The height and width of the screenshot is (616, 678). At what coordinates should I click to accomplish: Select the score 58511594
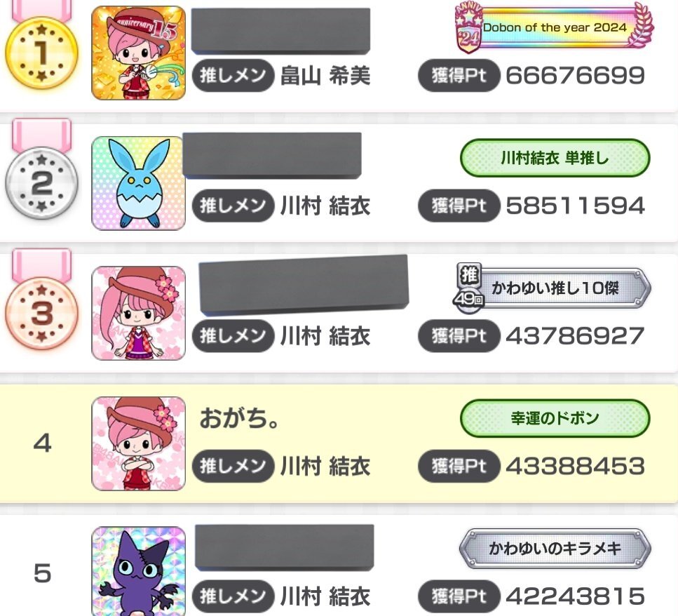pos(576,206)
